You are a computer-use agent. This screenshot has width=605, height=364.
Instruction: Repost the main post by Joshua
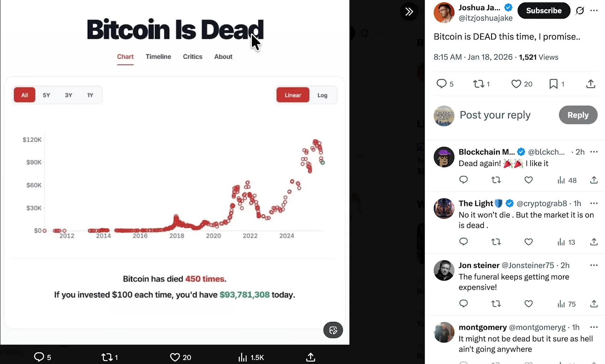[479, 84]
